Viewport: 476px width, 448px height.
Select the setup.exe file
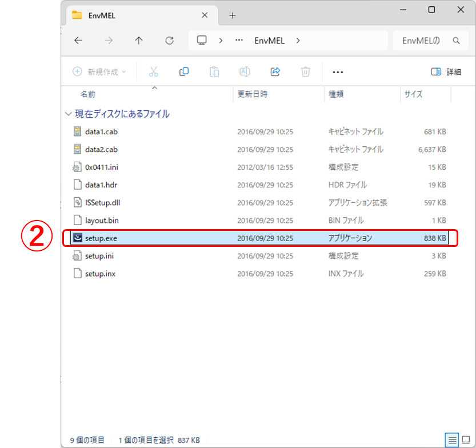coord(102,238)
